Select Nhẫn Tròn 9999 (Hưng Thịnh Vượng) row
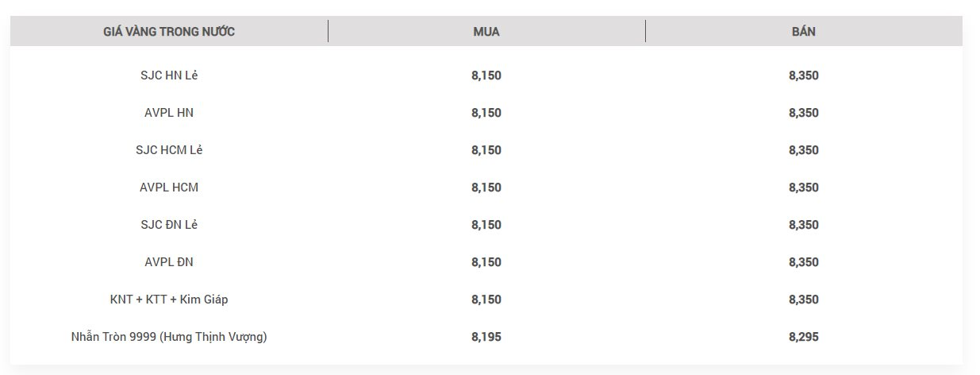The width and height of the screenshot is (980, 375). pyautogui.click(x=486, y=337)
